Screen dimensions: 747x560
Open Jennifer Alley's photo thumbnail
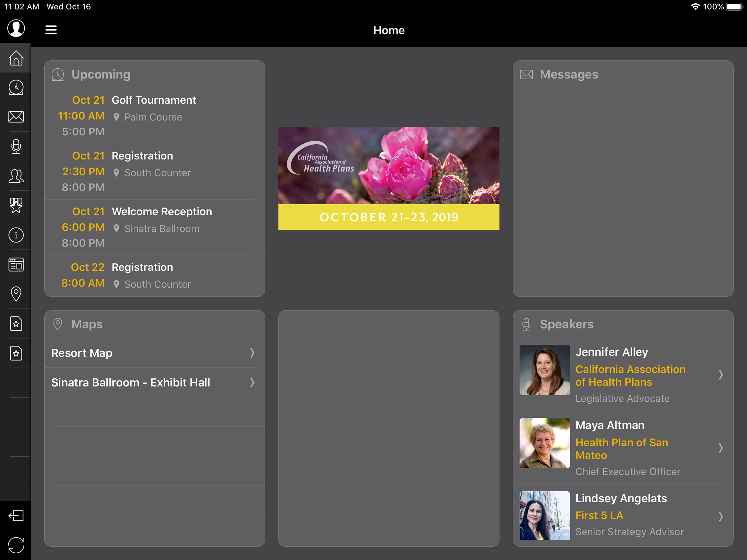tap(544, 370)
